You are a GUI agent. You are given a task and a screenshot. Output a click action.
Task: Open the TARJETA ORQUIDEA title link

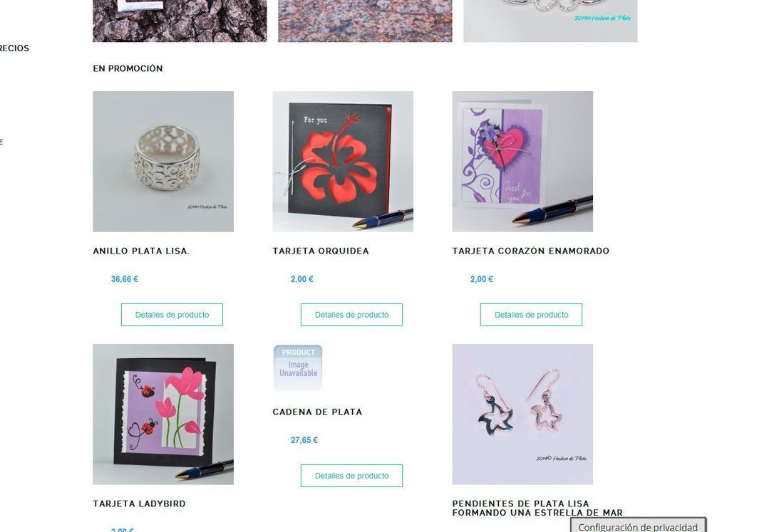coord(321,251)
